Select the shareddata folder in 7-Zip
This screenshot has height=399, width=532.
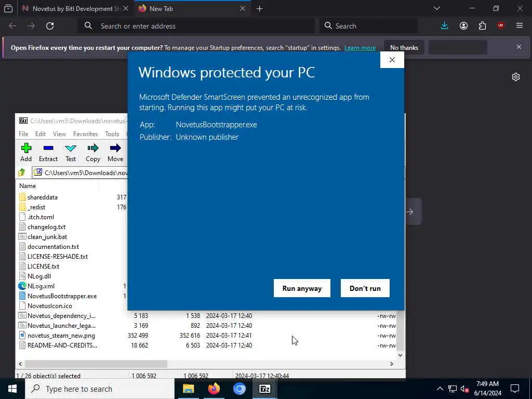coord(43,197)
